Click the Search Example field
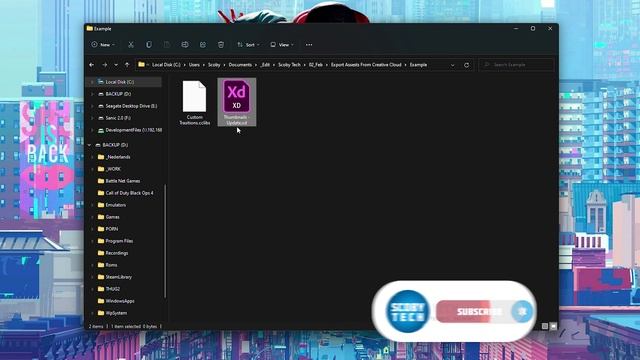The height and width of the screenshot is (360, 640). (516, 65)
